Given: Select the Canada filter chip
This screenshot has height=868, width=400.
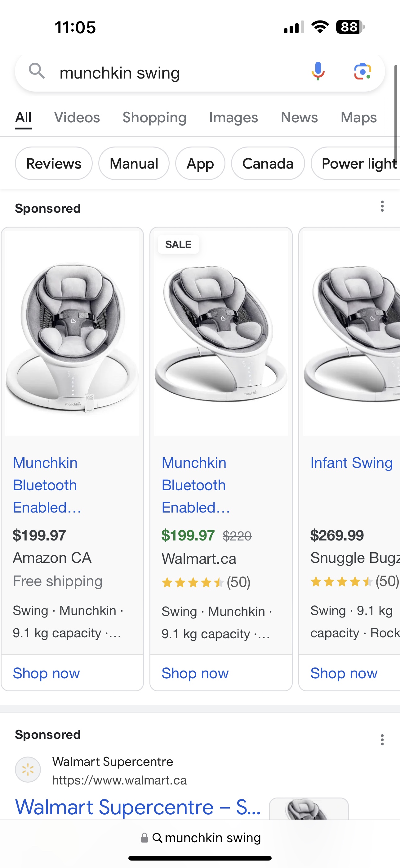Looking at the screenshot, I should click(268, 163).
